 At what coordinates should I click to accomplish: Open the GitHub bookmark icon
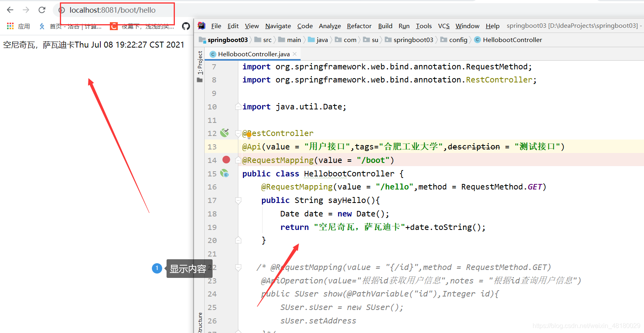pos(186,26)
